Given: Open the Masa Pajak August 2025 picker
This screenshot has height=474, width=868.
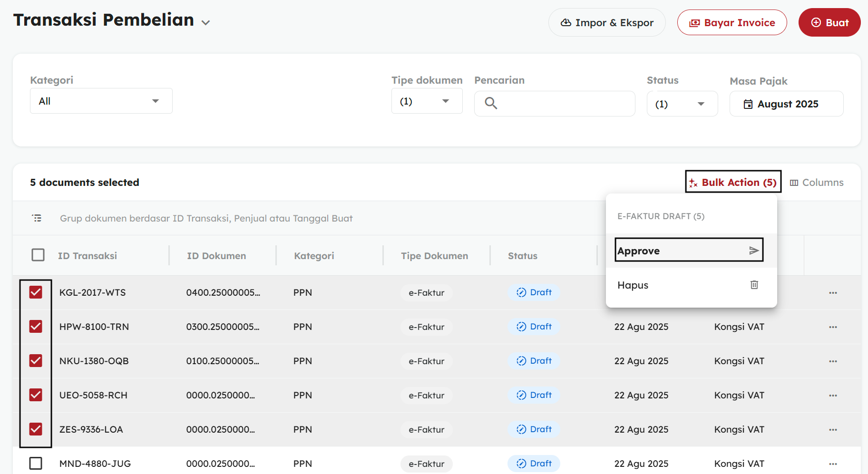Looking at the screenshot, I should point(787,104).
